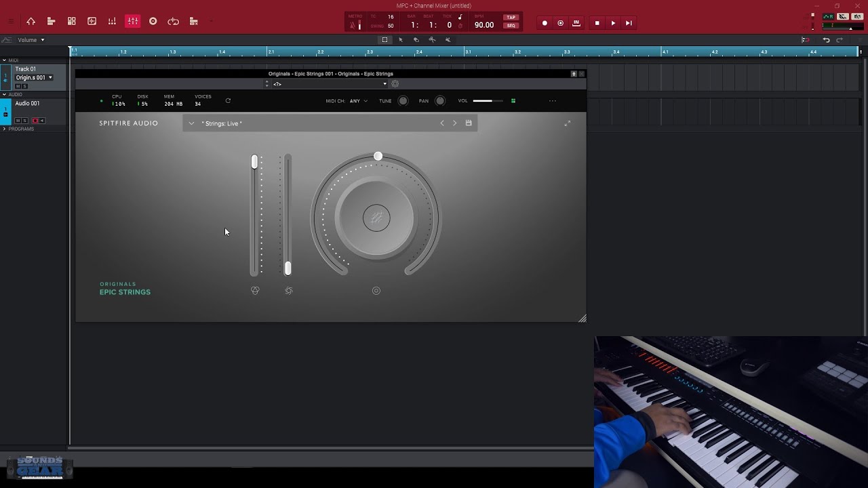Select the pointer arrow tool

(x=400, y=40)
